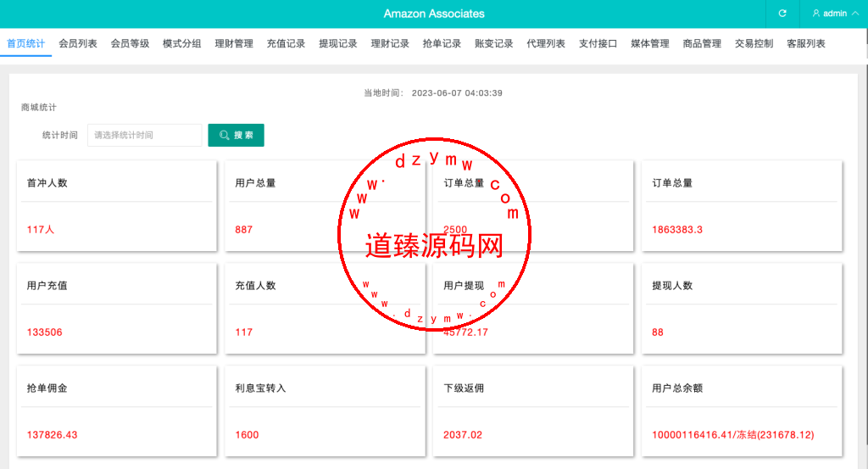
Task: Select the 理财记录 tab
Action: point(390,43)
